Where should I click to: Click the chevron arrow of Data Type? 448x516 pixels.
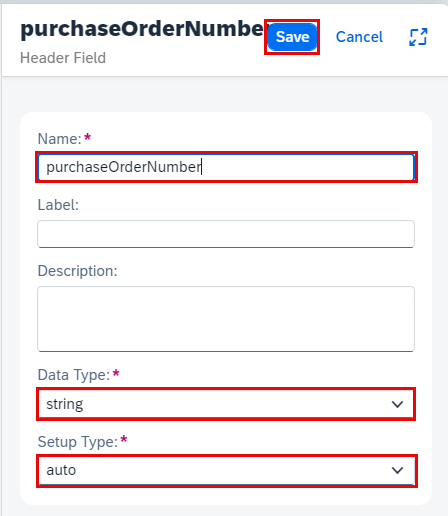[397, 404]
